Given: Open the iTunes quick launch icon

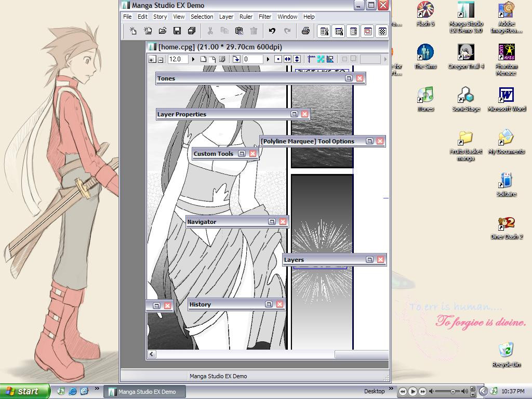Looking at the screenshot, I should pyautogui.click(x=61, y=391).
